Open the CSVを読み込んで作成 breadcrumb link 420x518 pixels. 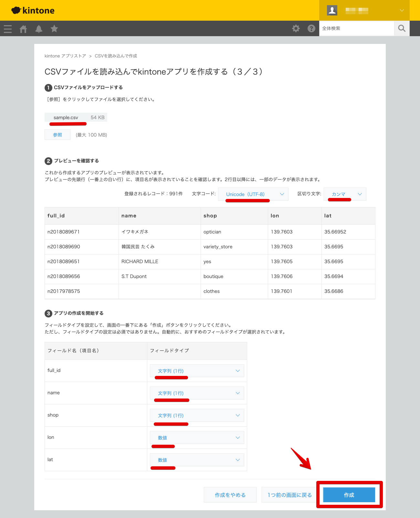(x=116, y=56)
